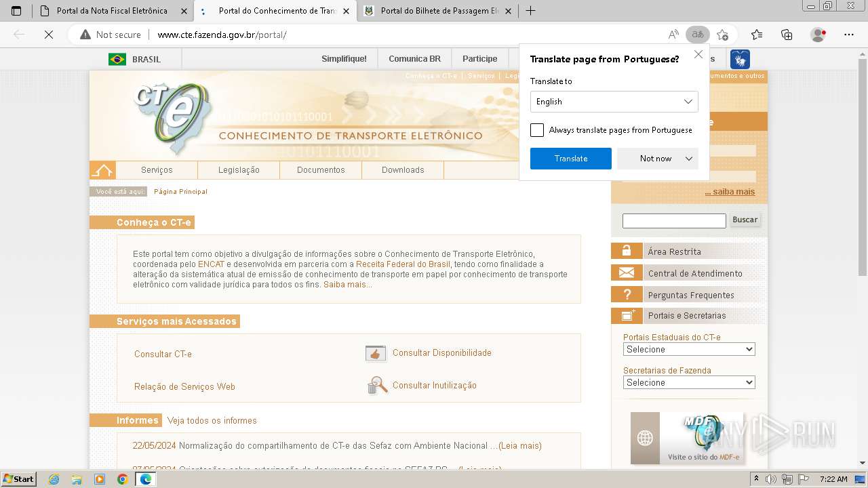
Task: Click the Consultar Inutilização magnifier icon
Action: [377, 386]
